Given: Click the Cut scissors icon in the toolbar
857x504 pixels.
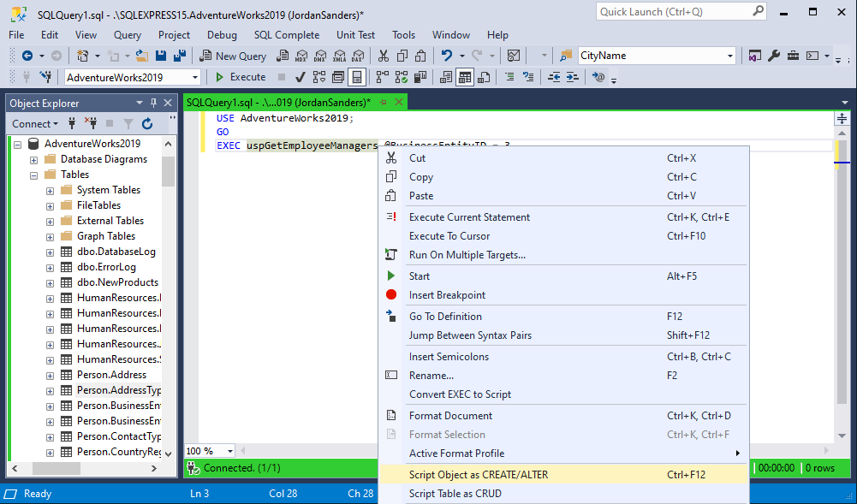Looking at the screenshot, I should click(384, 56).
